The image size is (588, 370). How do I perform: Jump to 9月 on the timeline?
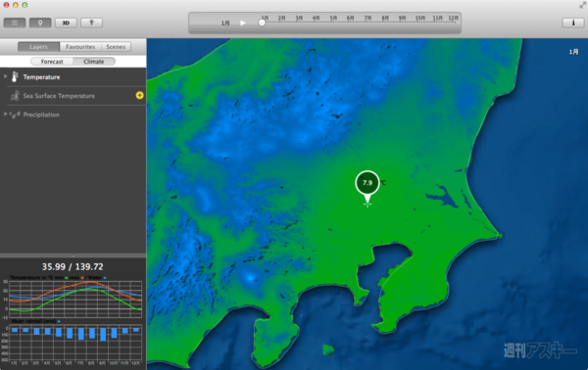point(402,18)
